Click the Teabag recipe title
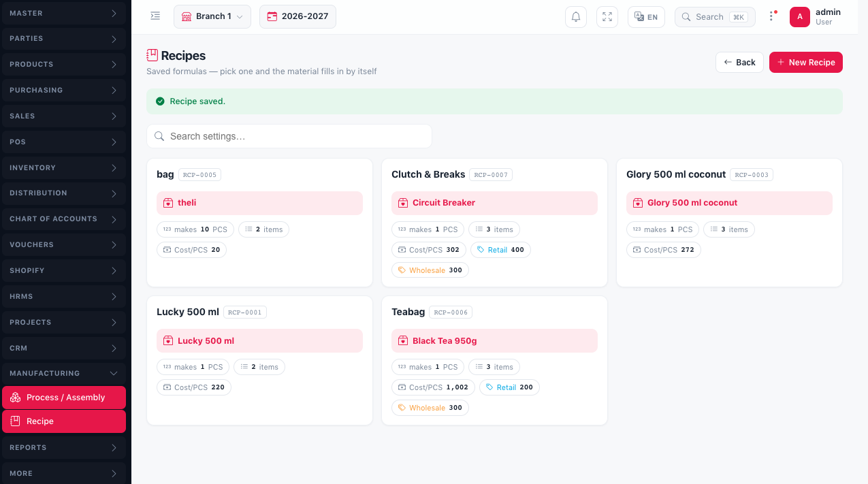This screenshot has height=484, width=868. [x=408, y=312]
